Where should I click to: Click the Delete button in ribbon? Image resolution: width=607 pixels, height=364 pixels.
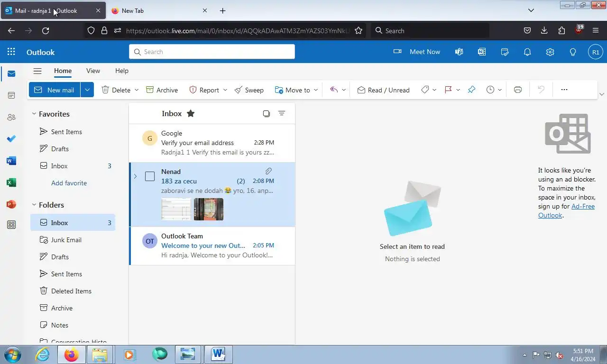click(x=116, y=90)
